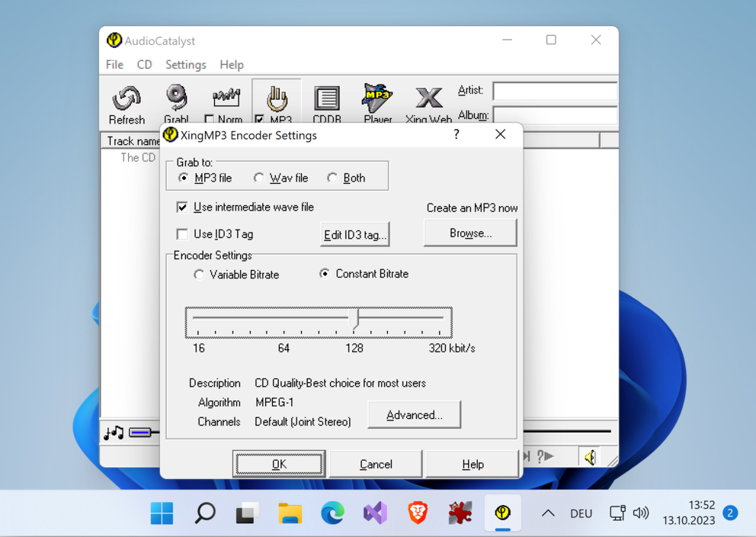Screen dimensions: 756x537
Task: Select MP3 file radio button
Action: click(183, 178)
